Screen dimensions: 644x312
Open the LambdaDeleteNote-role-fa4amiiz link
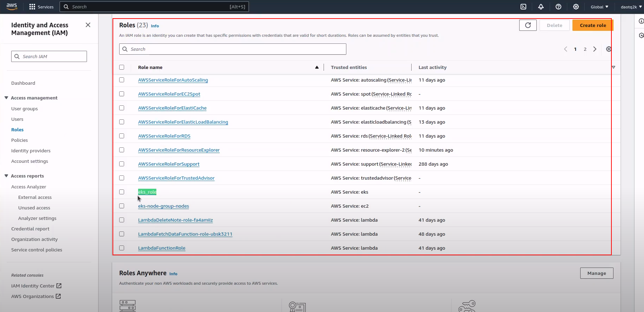(175, 220)
